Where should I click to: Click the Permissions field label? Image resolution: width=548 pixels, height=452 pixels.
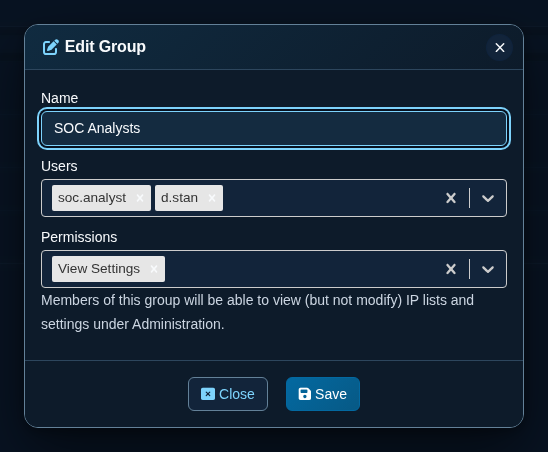[79, 237]
